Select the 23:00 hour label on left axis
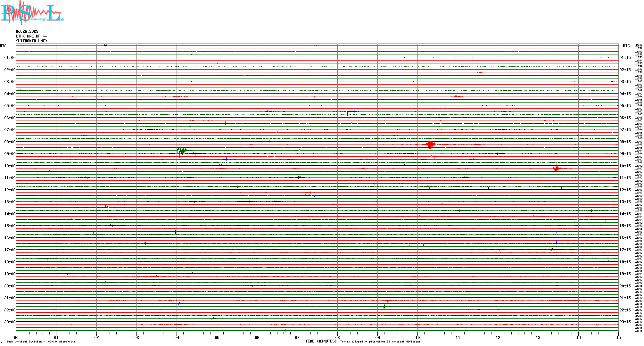Screen dimensions: 644x346 [10, 322]
